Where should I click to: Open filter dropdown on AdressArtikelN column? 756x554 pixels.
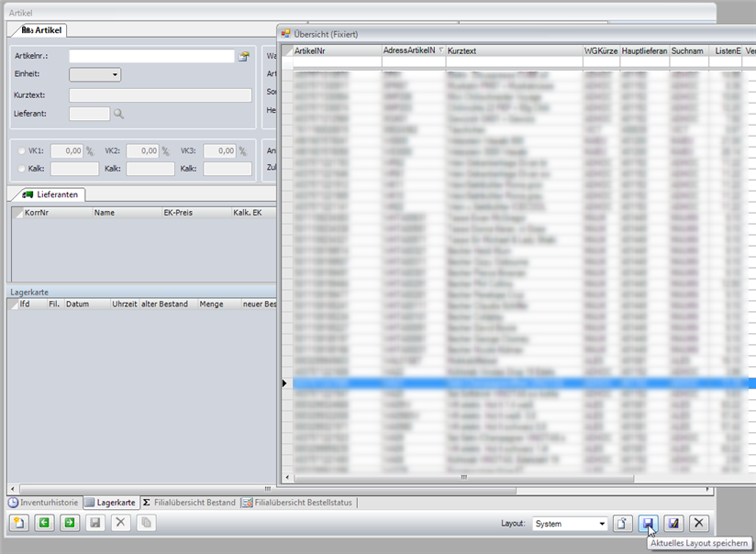(440, 50)
